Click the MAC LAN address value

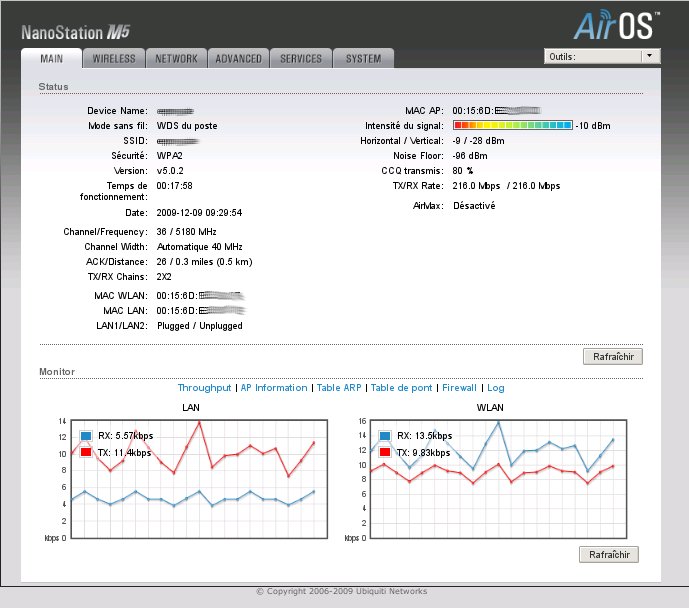click(201, 311)
